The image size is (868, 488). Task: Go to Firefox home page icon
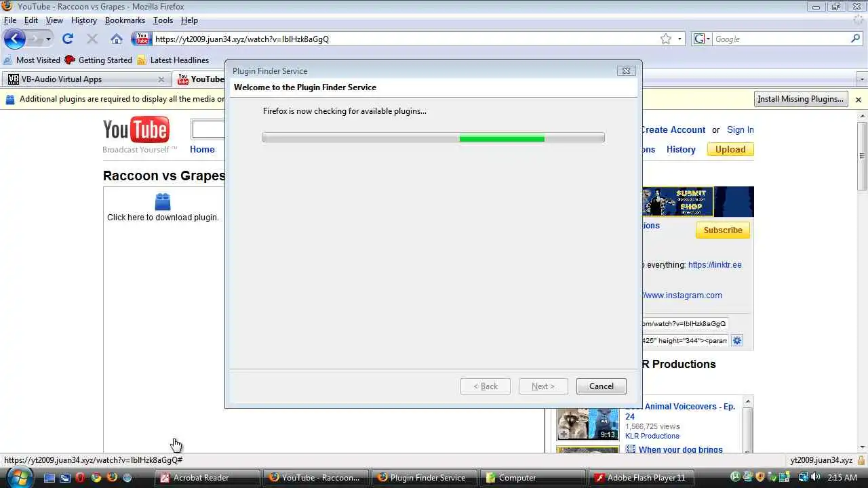coord(117,39)
